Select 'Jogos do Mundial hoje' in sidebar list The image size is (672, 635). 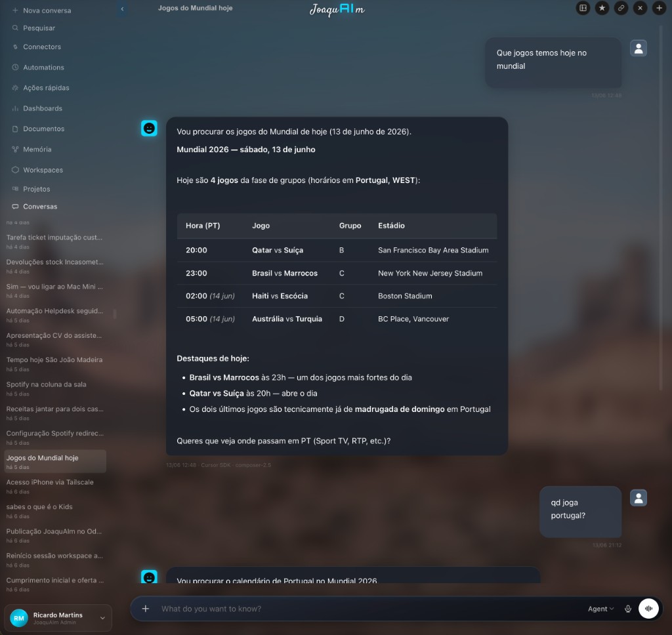pos(55,461)
